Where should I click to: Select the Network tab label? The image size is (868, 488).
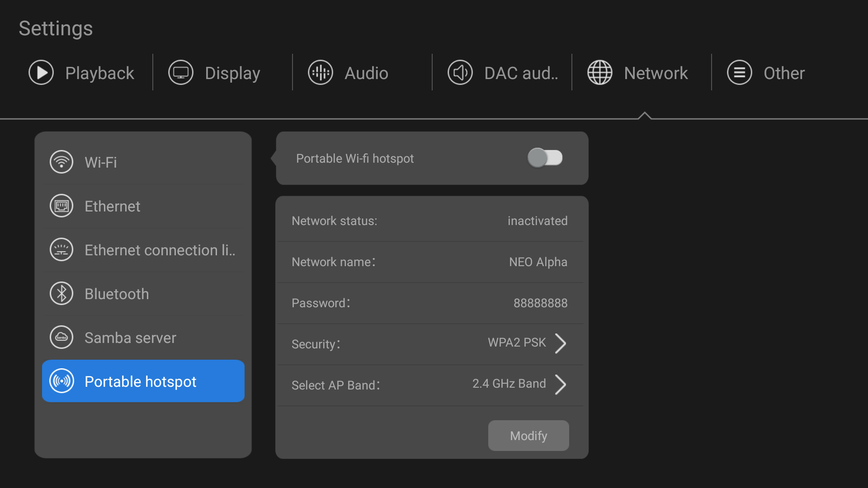(656, 73)
